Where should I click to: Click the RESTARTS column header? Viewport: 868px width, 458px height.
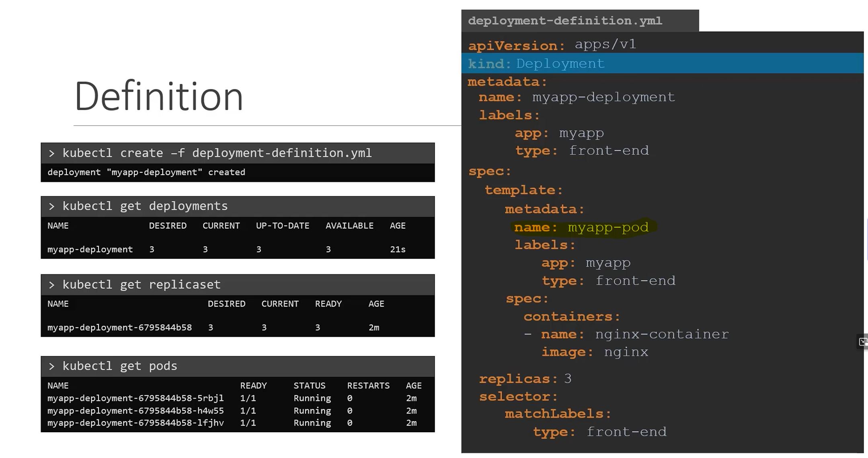pyautogui.click(x=368, y=386)
